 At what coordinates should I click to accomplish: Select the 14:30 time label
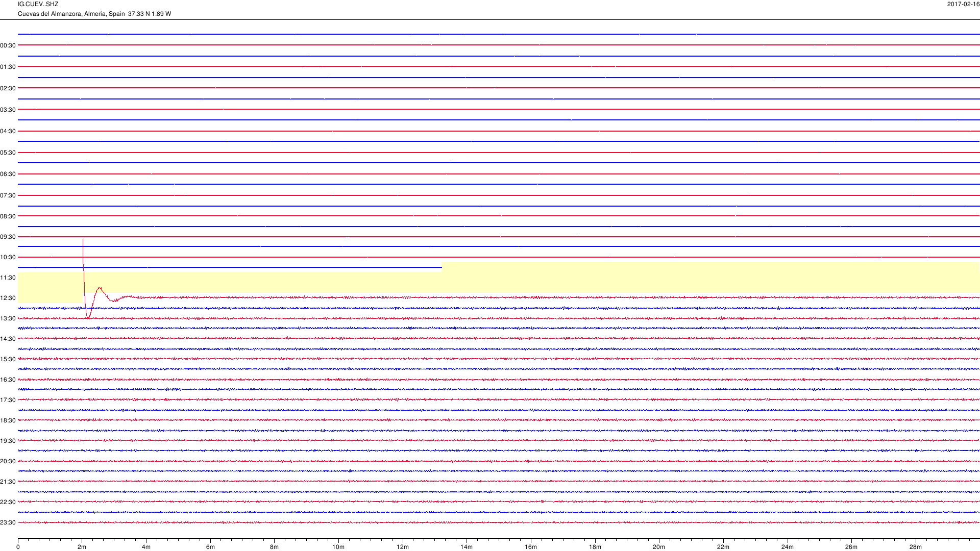click(x=8, y=339)
